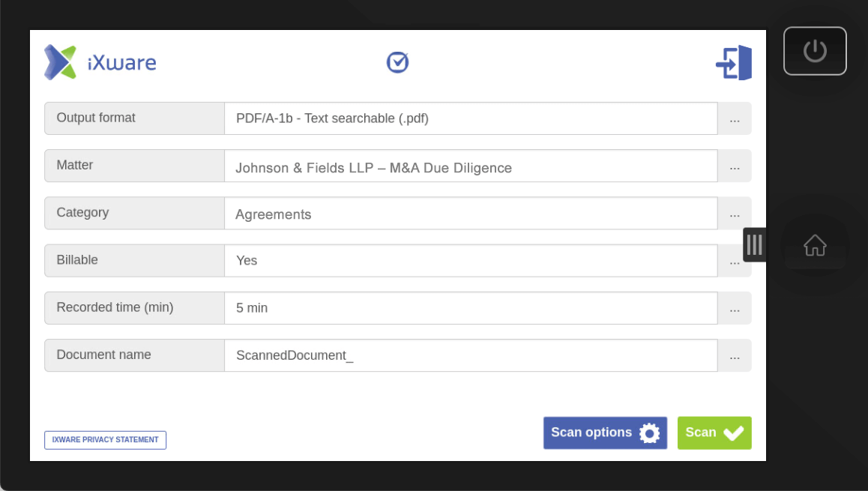Start scanning with the green Scan button
Viewport: 868px width, 491px height.
[x=714, y=433]
